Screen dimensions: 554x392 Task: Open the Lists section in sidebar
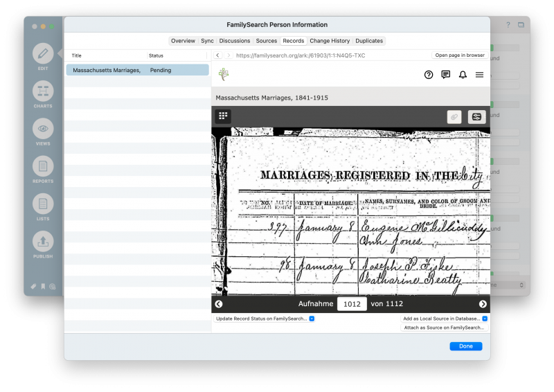[x=43, y=208]
